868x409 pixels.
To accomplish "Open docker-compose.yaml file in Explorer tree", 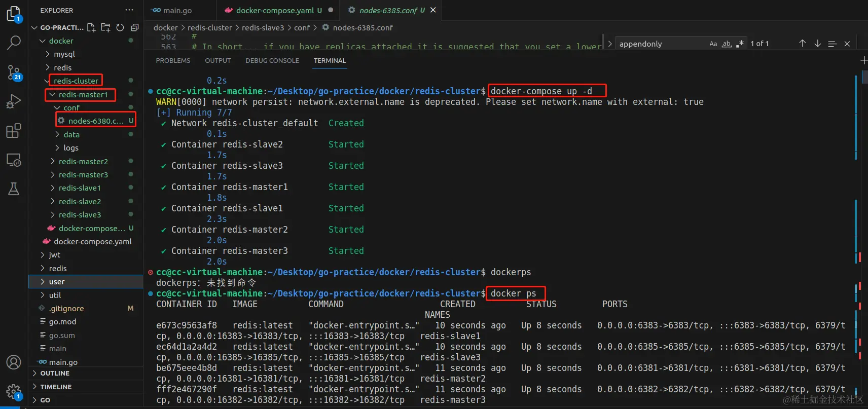I will pos(92,242).
